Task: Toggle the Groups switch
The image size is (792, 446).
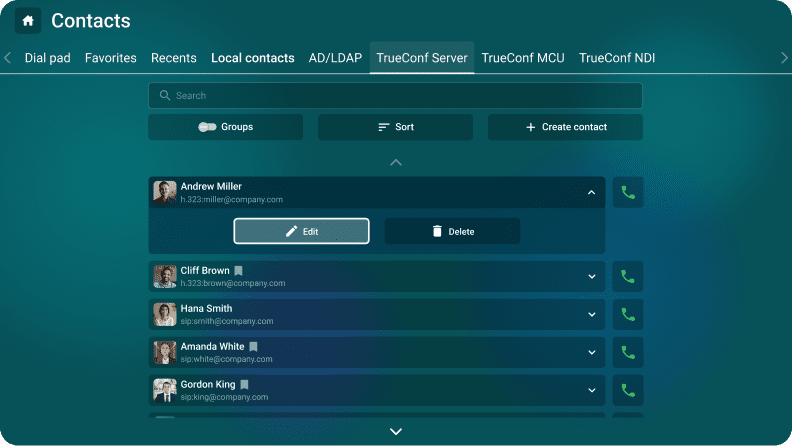Action: point(208,127)
